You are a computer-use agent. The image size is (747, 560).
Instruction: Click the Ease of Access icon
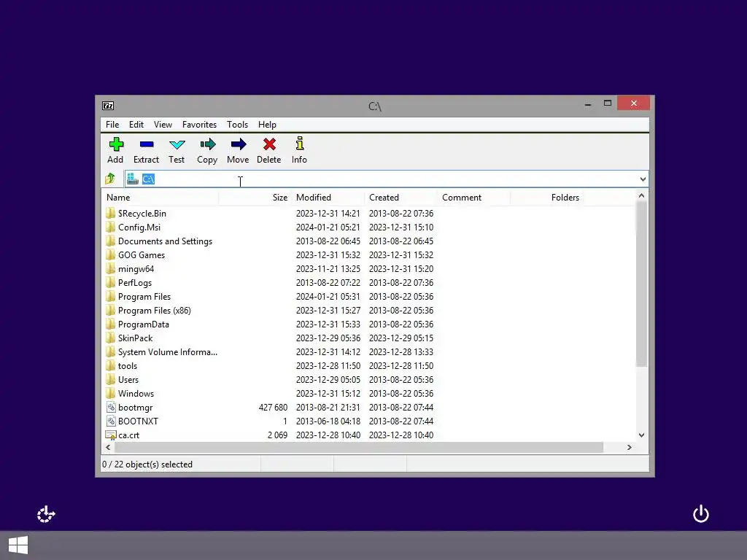coord(46,514)
